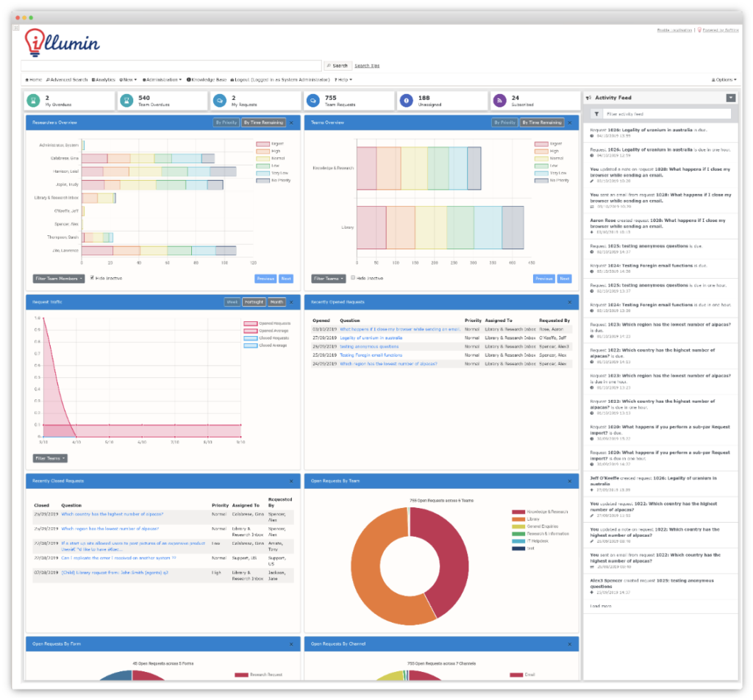The image size is (753, 700).
Task: Close the Researchers Overview panel
Action: [291, 123]
